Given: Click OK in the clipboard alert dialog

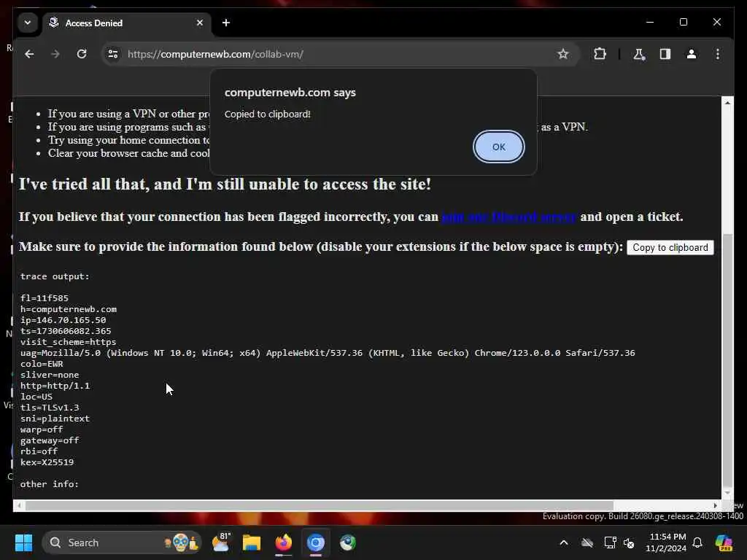Looking at the screenshot, I should pos(498,147).
